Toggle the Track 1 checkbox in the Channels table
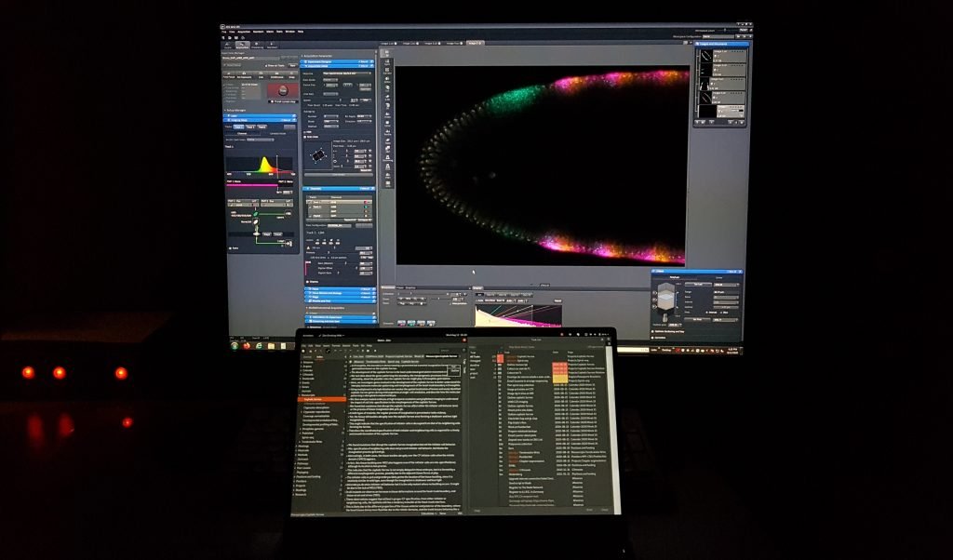The width and height of the screenshot is (953, 560). pos(309,202)
